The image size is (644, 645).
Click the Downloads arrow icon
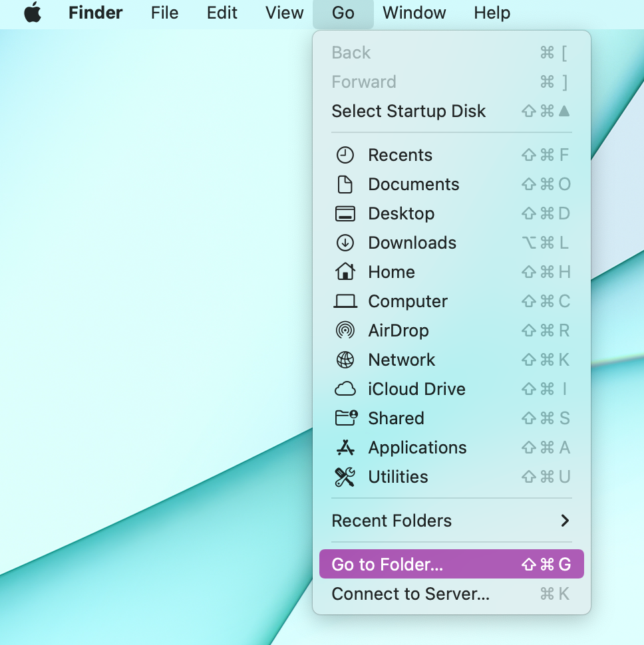345,243
